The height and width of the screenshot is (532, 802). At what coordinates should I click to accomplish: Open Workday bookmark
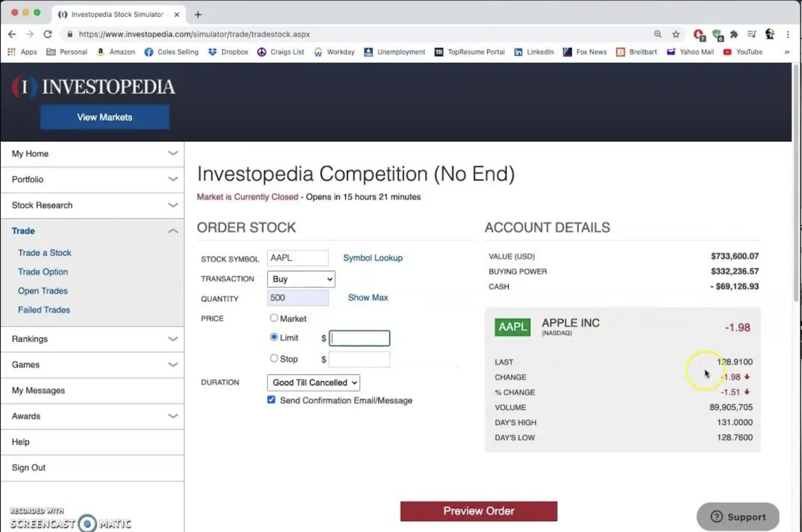click(x=334, y=52)
